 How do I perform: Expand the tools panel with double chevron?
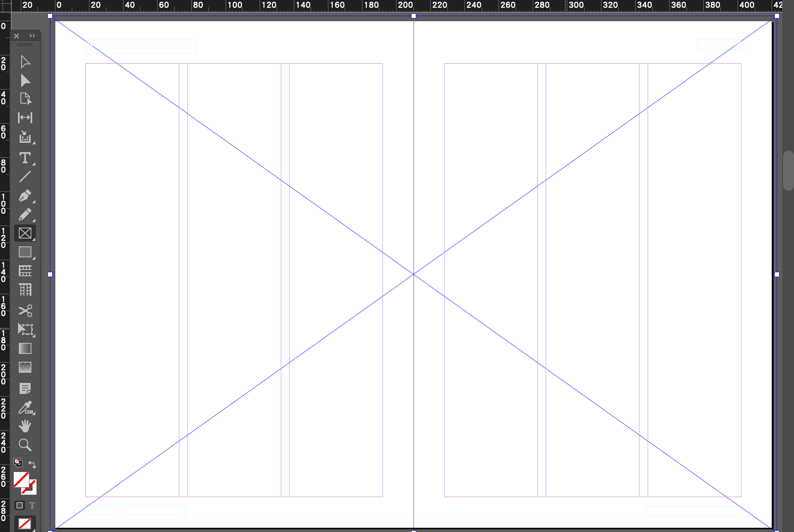point(32,36)
